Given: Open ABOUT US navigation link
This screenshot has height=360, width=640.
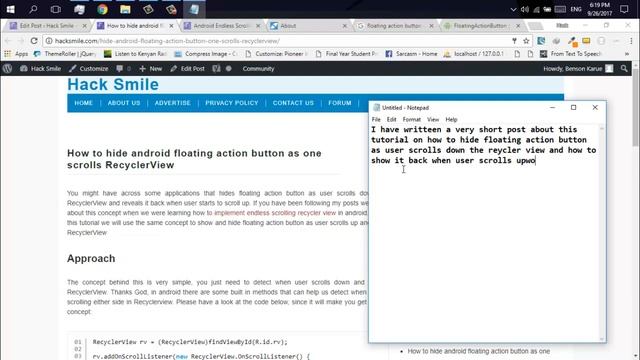Looking at the screenshot, I should (x=124, y=103).
